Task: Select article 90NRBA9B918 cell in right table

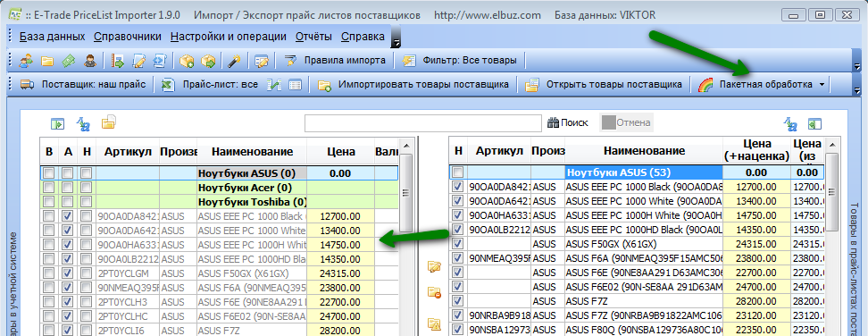Action: coord(499,315)
